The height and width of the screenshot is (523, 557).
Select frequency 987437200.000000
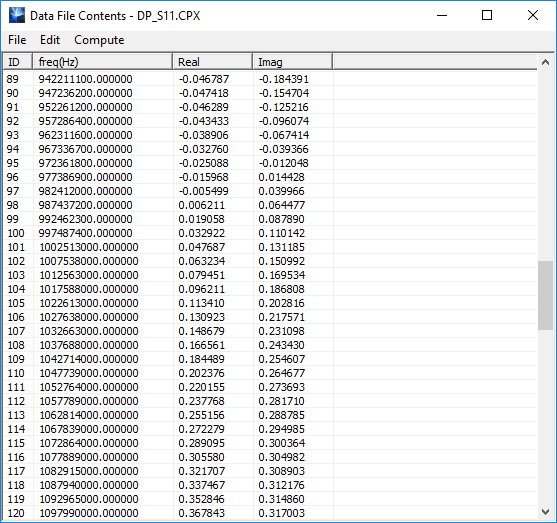click(x=86, y=205)
